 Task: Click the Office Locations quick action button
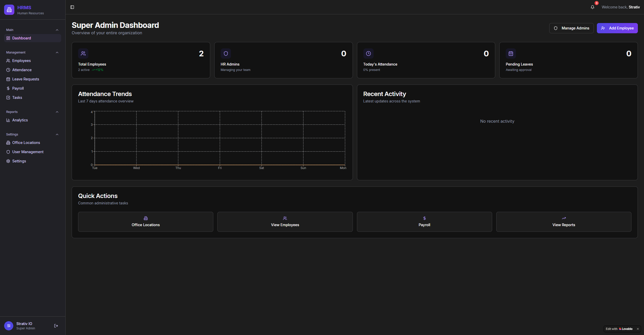point(146,222)
